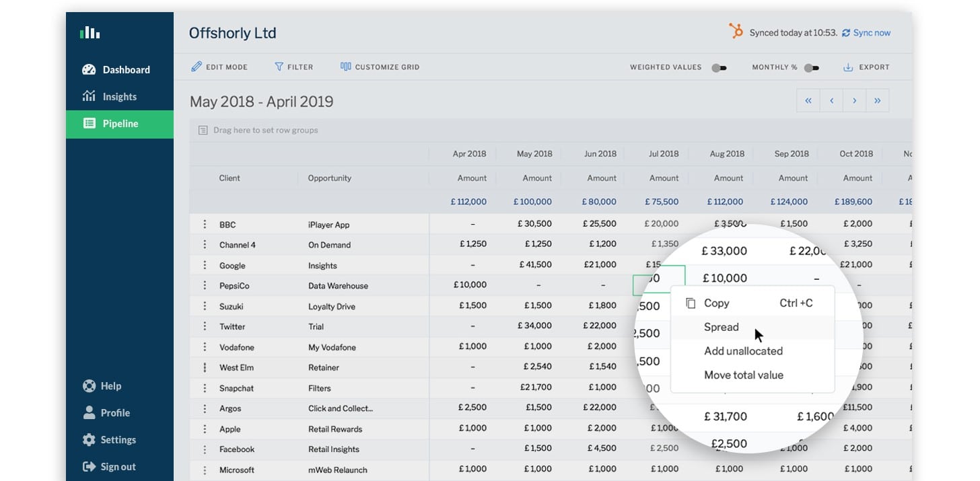Click the £ 189,600 October total

tap(853, 202)
